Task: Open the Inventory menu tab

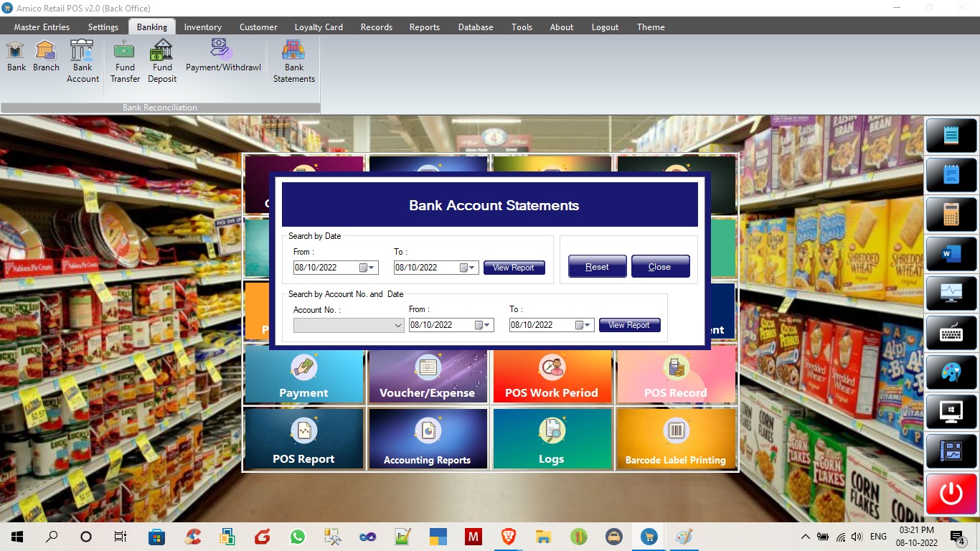Action: pos(202,27)
